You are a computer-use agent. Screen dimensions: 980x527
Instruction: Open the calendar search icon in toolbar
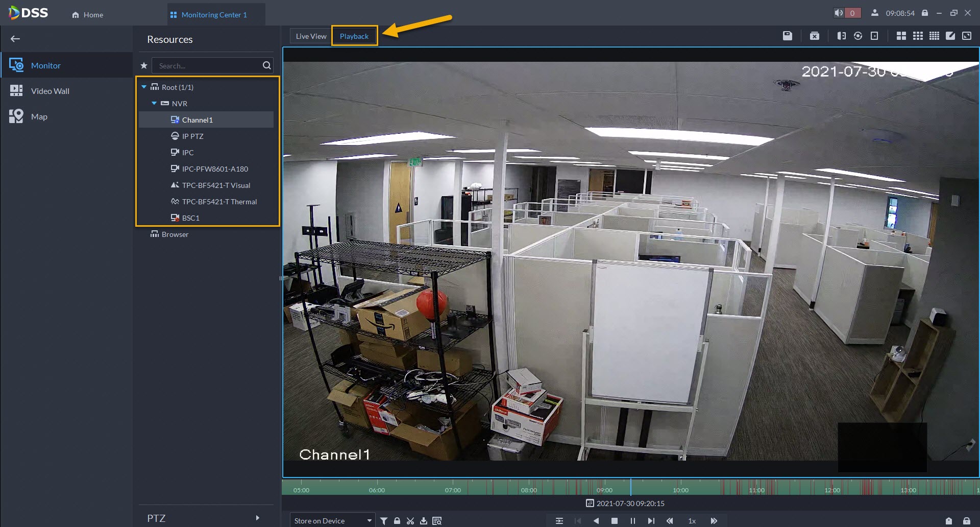[437, 521]
